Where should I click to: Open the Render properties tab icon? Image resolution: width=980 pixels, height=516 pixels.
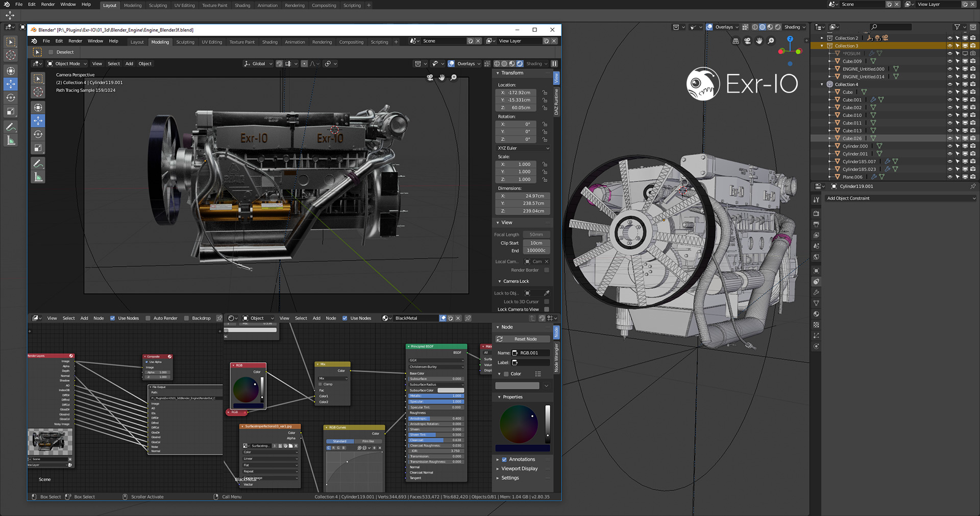tap(816, 214)
